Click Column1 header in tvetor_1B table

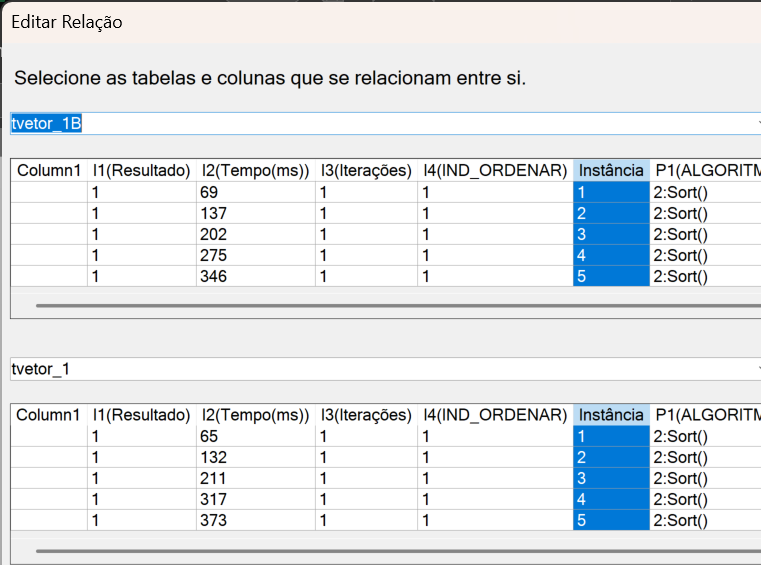coord(49,171)
